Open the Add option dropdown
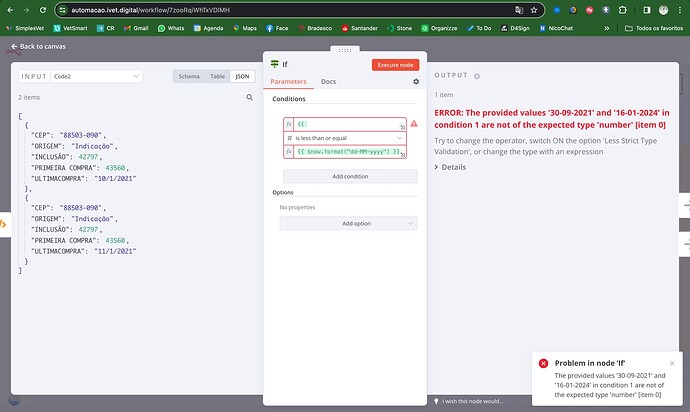This screenshot has width=690, height=412. pyautogui.click(x=349, y=224)
